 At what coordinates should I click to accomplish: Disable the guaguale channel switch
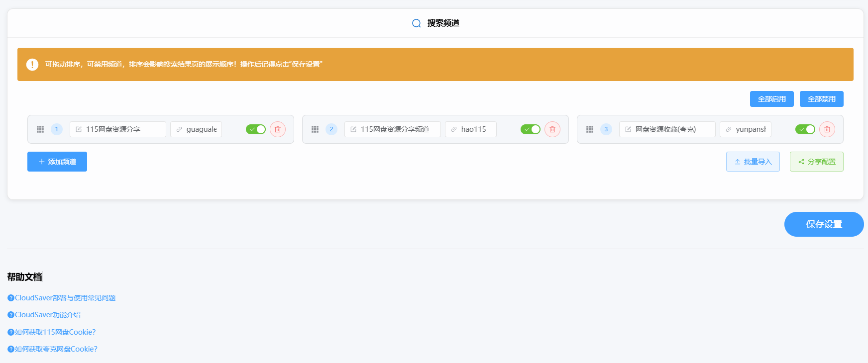(256, 129)
